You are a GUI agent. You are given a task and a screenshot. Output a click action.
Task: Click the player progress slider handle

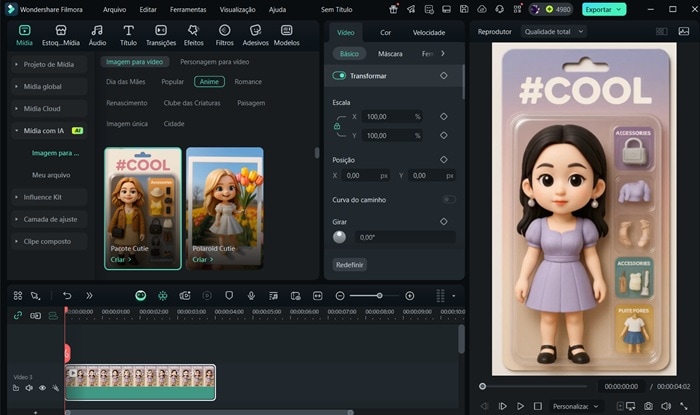point(482,386)
